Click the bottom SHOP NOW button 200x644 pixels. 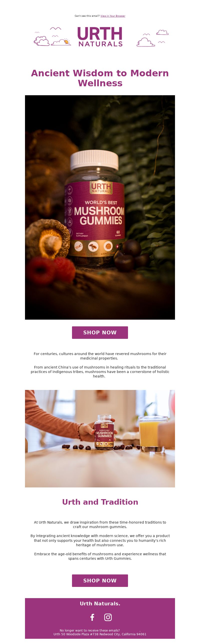(100, 580)
